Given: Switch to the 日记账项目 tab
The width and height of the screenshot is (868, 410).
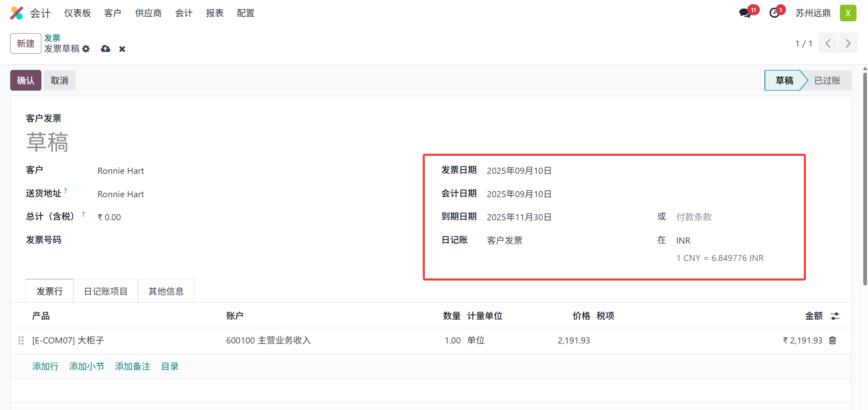Looking at the screenshot, I should (105, 291).
